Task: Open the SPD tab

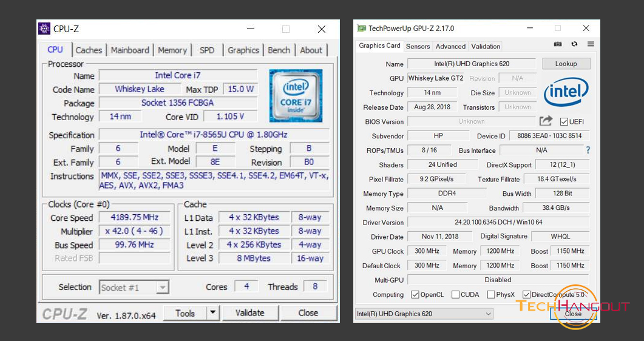Action: click(x=207, y=50)
